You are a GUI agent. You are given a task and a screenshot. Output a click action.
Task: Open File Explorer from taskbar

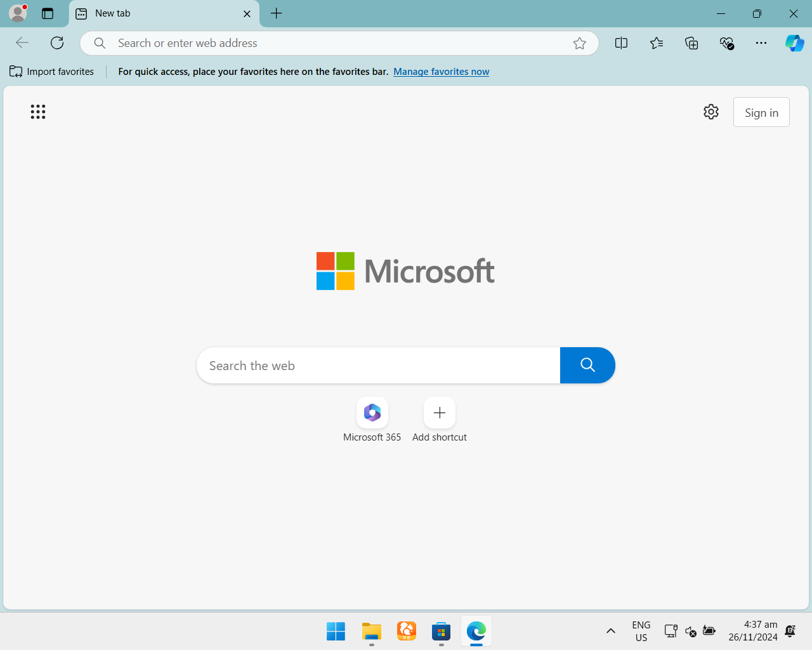[x=371, y=631]
